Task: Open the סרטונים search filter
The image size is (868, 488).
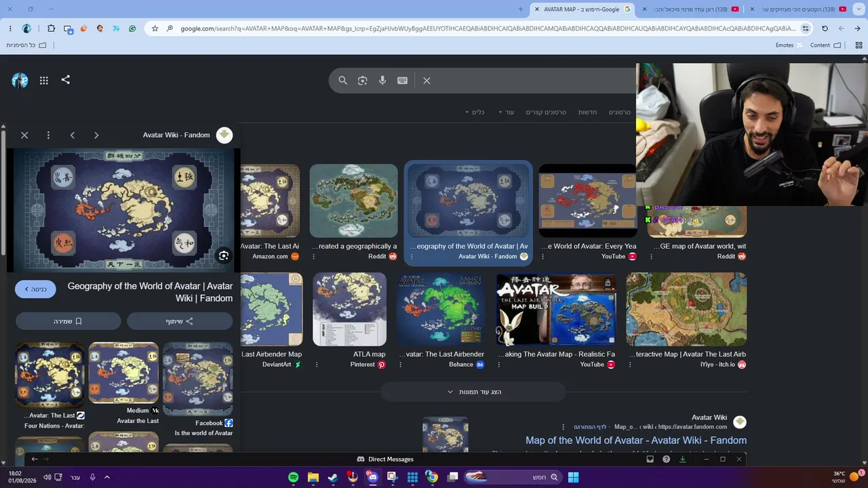Action: [x=619, y=112]
